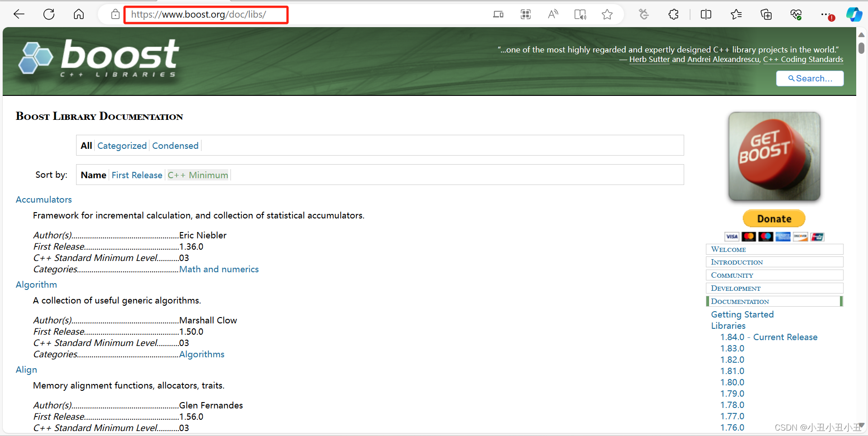Open the favorites list icon
The height and width of the screenshot is (436, 868).
point(736,14)
